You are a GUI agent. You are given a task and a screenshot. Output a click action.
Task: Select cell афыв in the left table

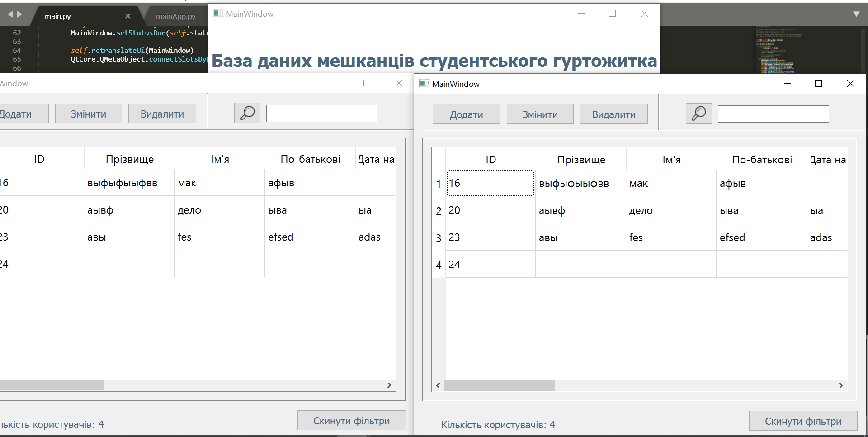click(310, 183)
